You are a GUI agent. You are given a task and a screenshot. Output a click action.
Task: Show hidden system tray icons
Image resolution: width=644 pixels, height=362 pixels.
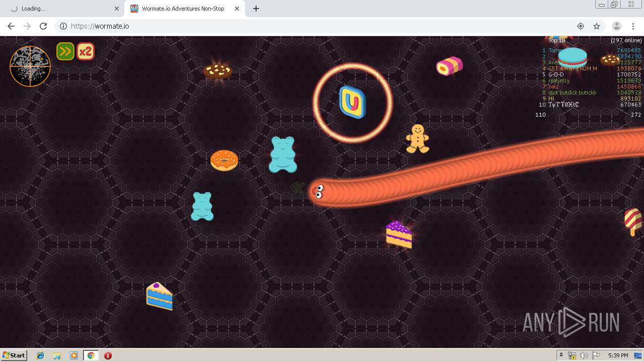coord(561,355)
